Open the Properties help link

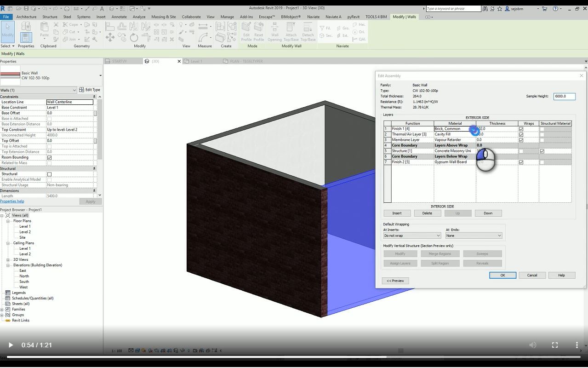tap(12, 201)
